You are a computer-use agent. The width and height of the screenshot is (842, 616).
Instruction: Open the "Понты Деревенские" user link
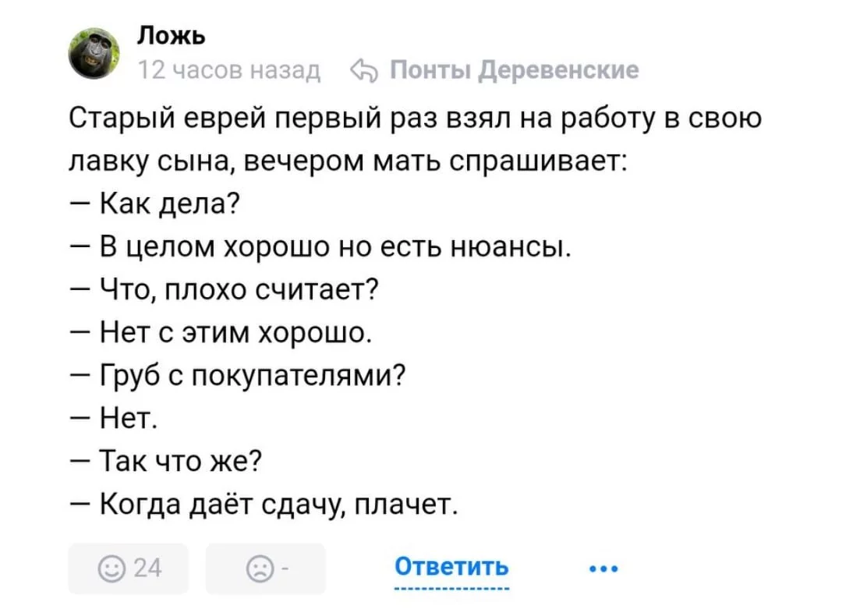pos(514,71)
